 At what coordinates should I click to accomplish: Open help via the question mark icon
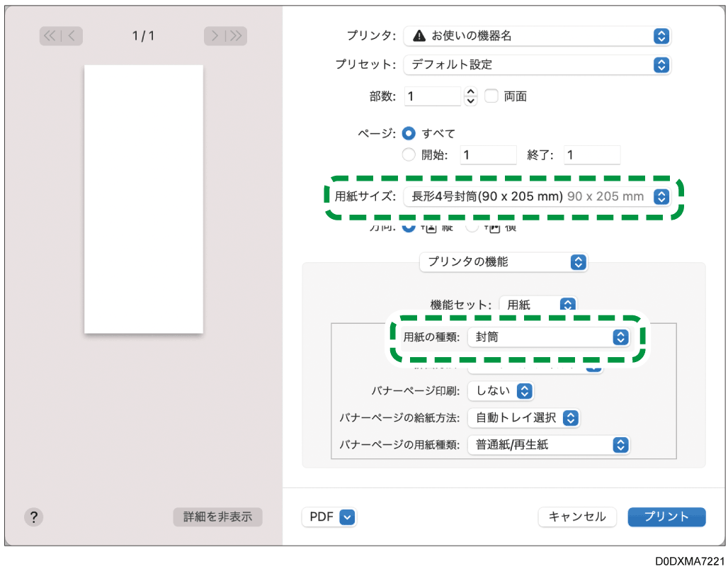pos(33,517)
